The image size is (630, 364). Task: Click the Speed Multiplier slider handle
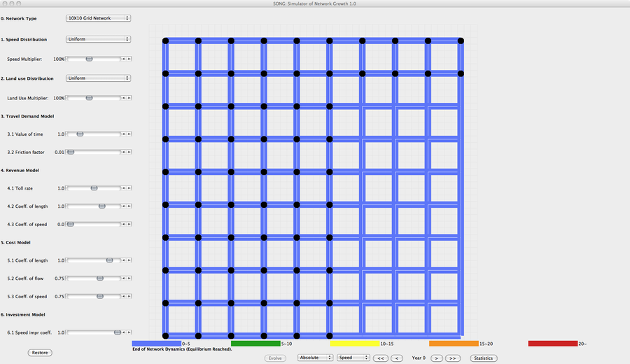click(x=89, y=59)
